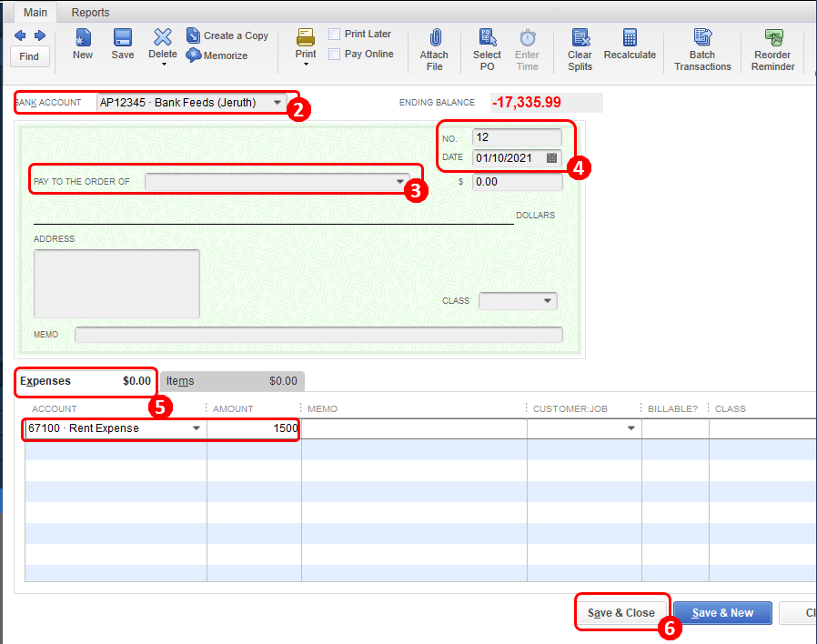Click the amount cell 1500
Viewport: 817px width, 644px height.
(254, 428)
